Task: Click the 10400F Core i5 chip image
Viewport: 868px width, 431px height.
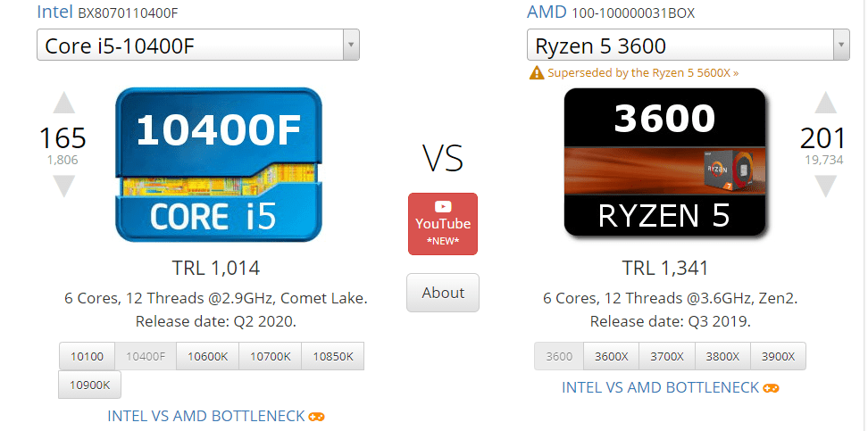Action: click(x=219, y=164)
